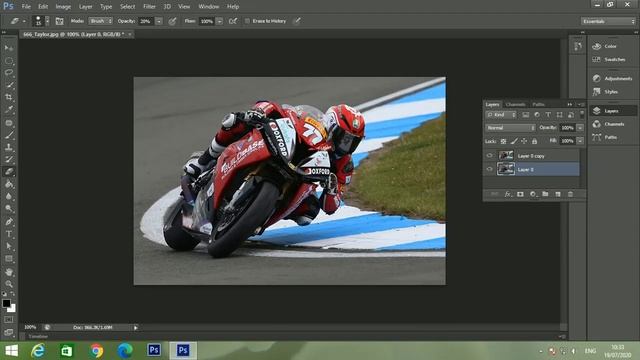This screenshot has width=640, height=360.
Task: Enable Erase to History checkbox
Action: click(x=247, y=21)
